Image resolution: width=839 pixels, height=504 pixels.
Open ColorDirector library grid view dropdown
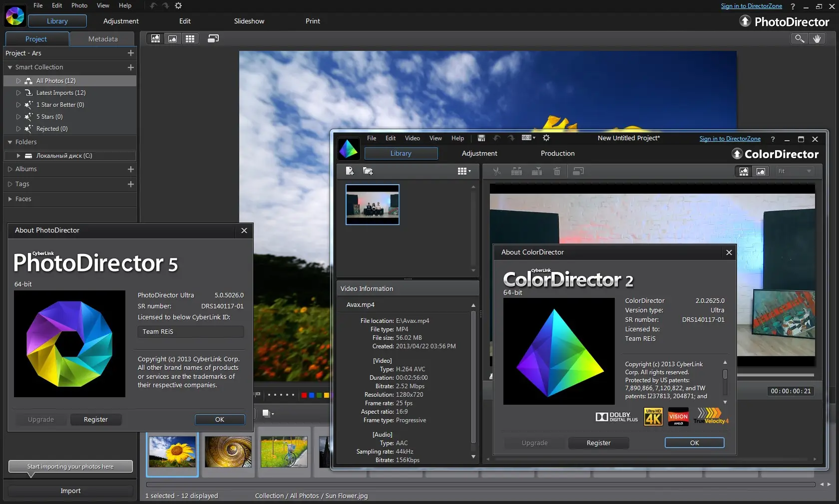pos(464,171)
